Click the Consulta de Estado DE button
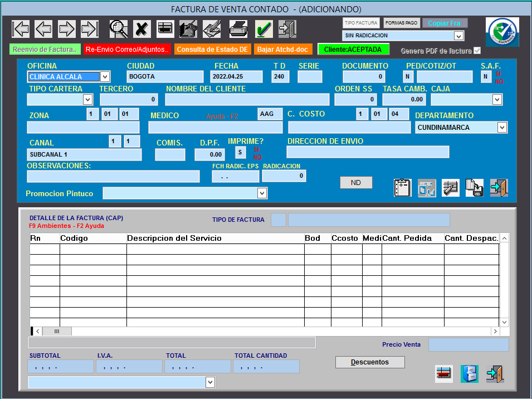Image resolution: width=532 pixels, height=399 pixels. coord(212,50)
